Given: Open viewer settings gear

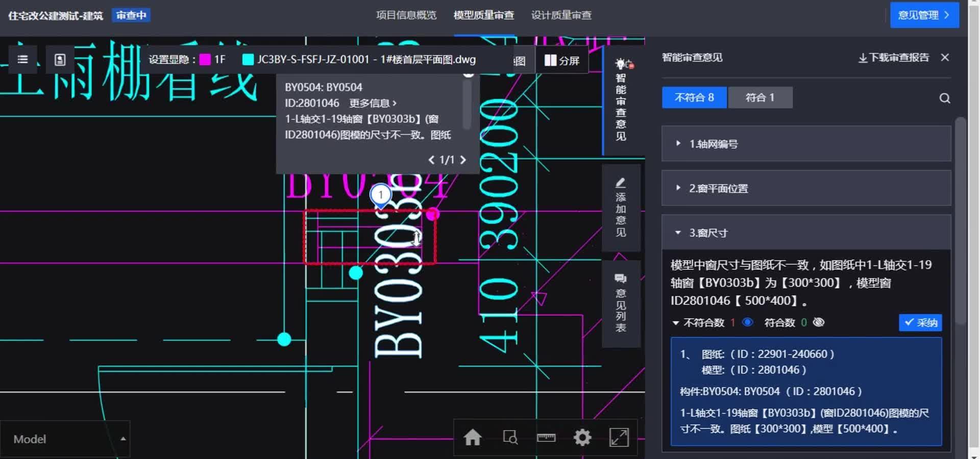Looking at the screenshot, I should pyautogui.click(x=582, y=437).
